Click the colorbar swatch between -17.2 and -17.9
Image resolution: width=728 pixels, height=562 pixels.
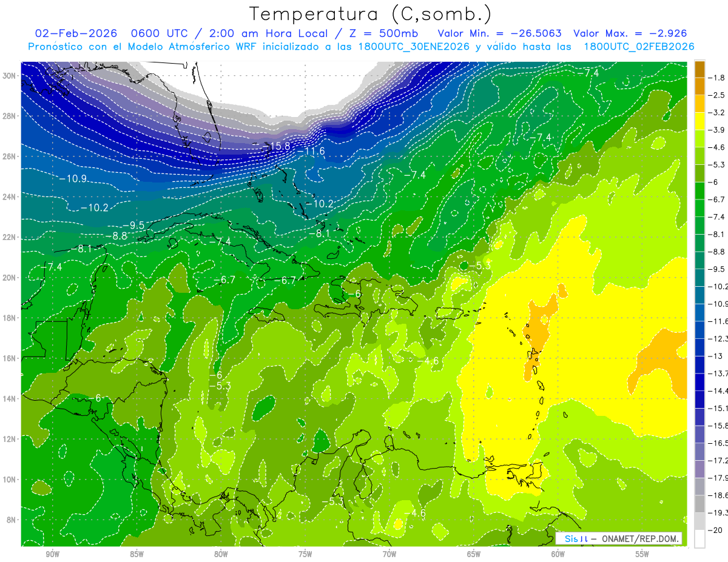coord(699,469)
